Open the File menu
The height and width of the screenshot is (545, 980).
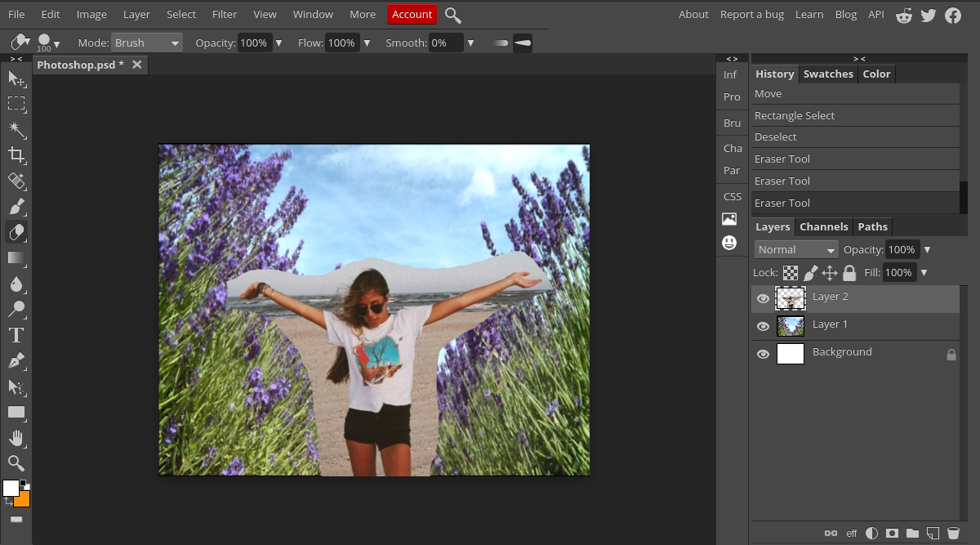tap(16, 14)
